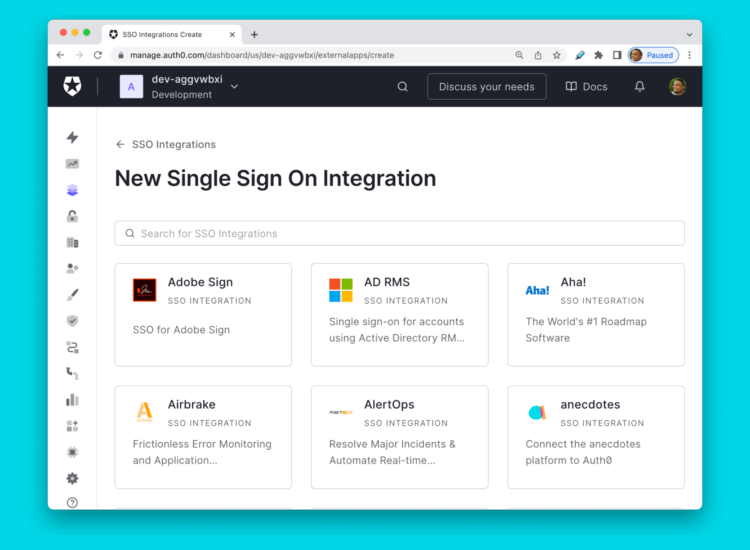The width and height of the screenshot is (750, 550).
Task: Expand the dev-aggvwbxi tenant dropdown
Action: click(234, 87)
